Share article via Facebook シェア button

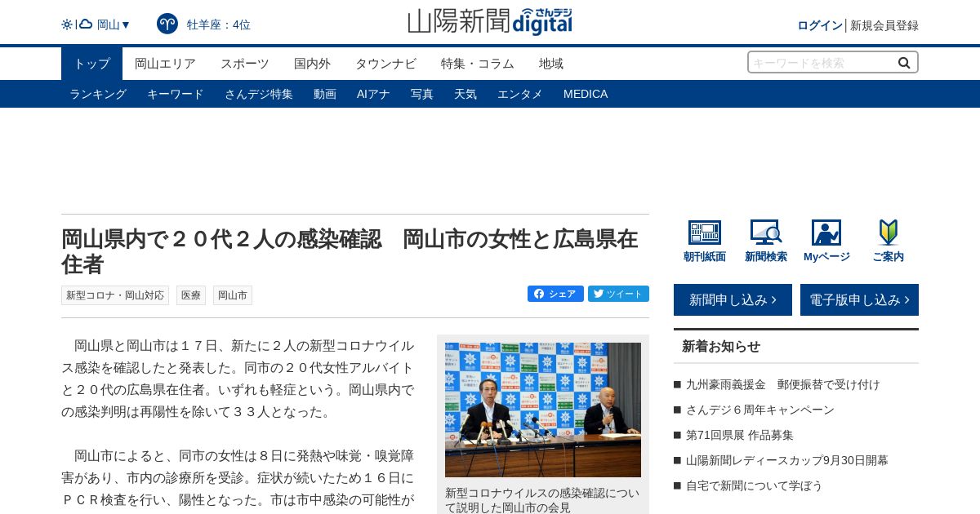(555, 294)
